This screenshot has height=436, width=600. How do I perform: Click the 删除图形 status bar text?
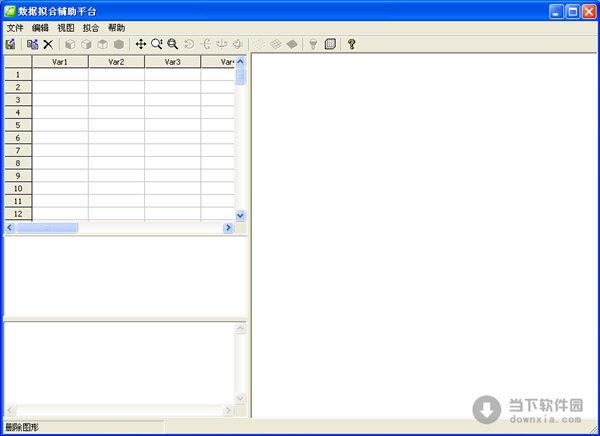click(x=22, y=427)
